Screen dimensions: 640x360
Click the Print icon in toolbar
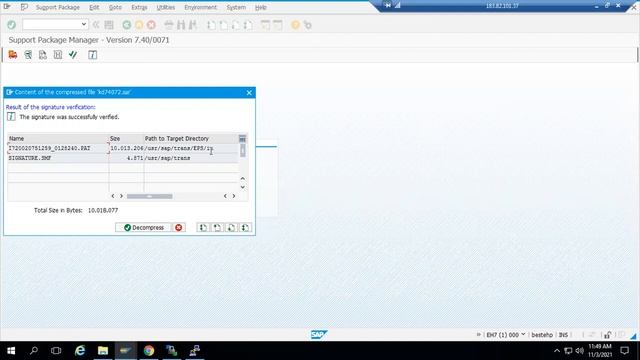coord(169,25)
